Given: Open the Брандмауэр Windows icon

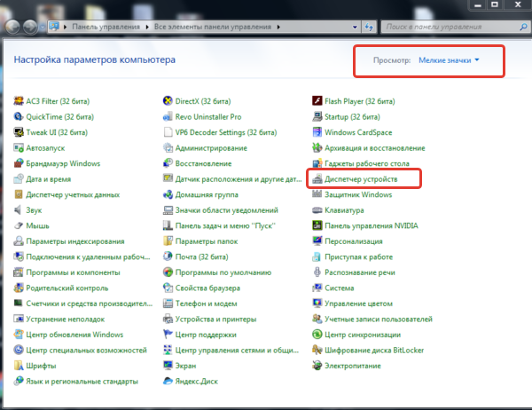Looking at the screenshot, I should tap(19, 163).
